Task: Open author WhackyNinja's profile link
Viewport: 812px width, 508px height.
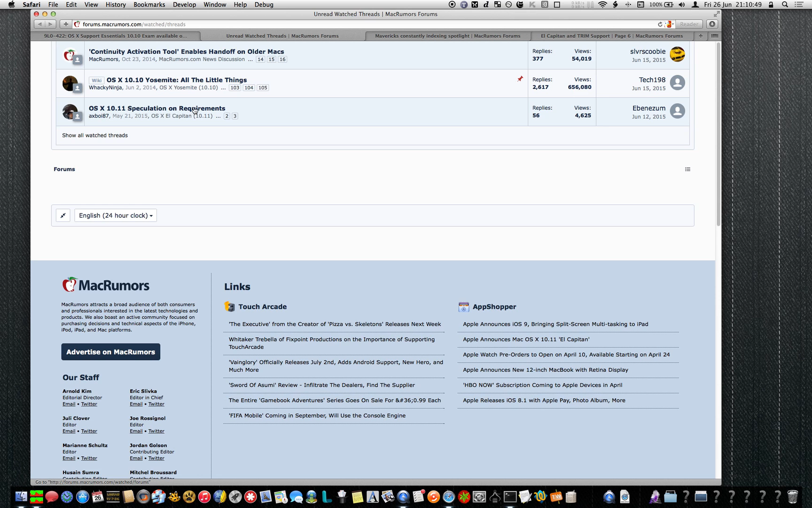Action: click(x=105, y=87)
